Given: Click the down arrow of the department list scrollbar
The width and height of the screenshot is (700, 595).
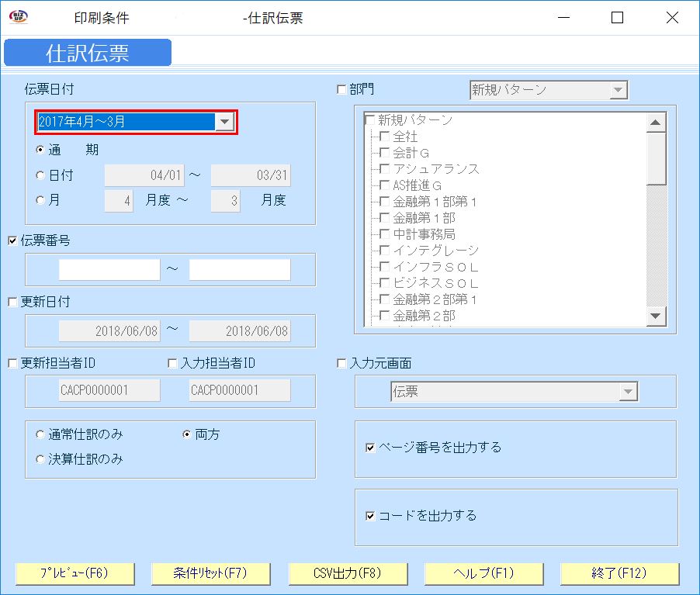Looking at the screenshot, I should 657,317.
